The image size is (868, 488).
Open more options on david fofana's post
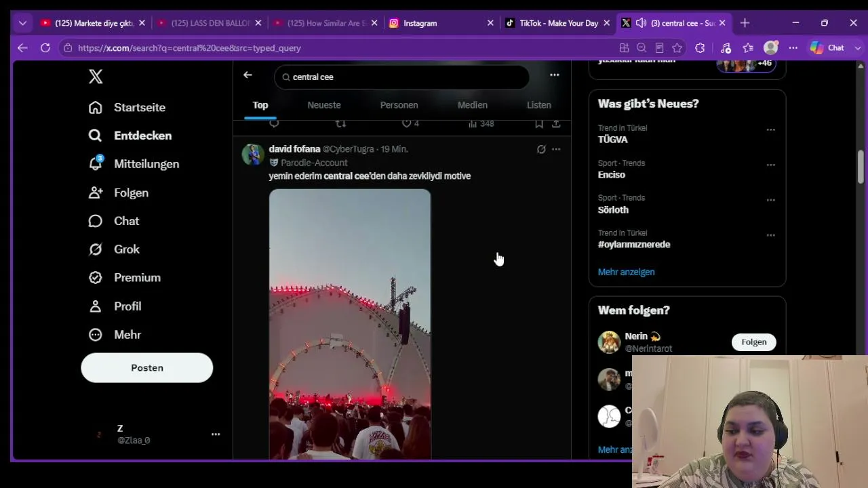556,149
